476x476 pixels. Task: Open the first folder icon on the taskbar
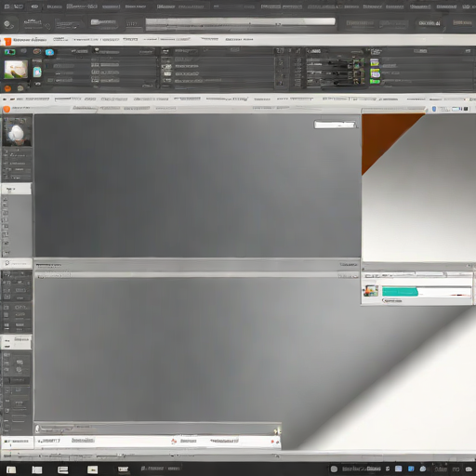pos(11,469)
